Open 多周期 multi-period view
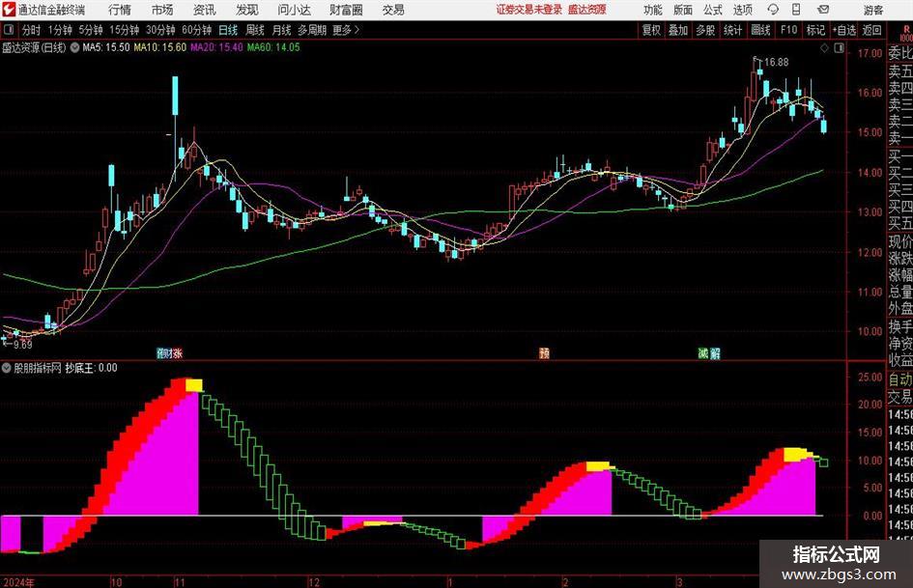This screenshot has height=588, width=913. tap(312, 30)
